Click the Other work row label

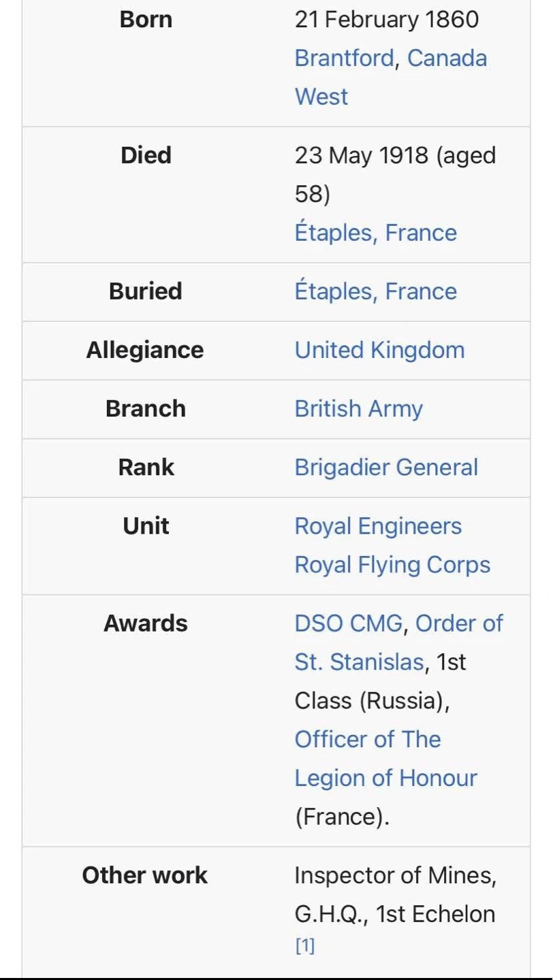click(x=145, y=875)
